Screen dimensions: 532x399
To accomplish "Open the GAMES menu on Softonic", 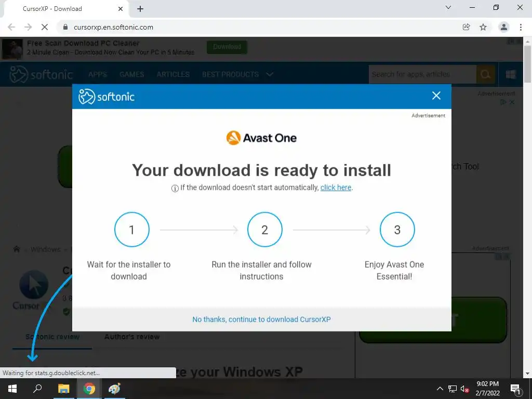I will click(x=131, y=74).
